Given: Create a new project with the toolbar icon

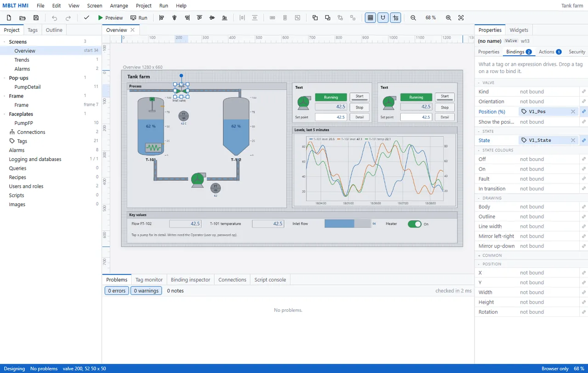Looking at the screenshot, I should [9, 18].
